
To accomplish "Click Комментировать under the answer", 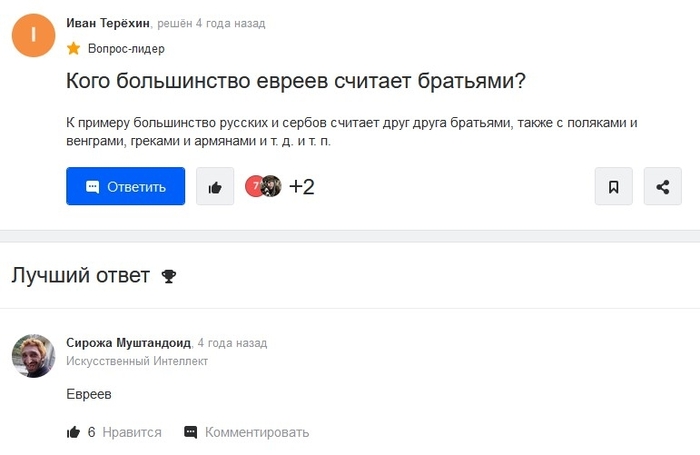I will coord(256,432).
